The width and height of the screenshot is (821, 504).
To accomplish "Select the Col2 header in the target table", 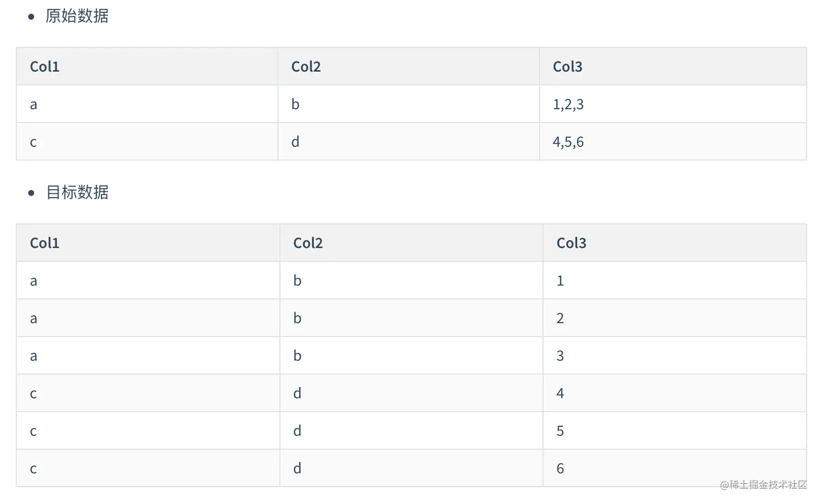I will (412, 243).
